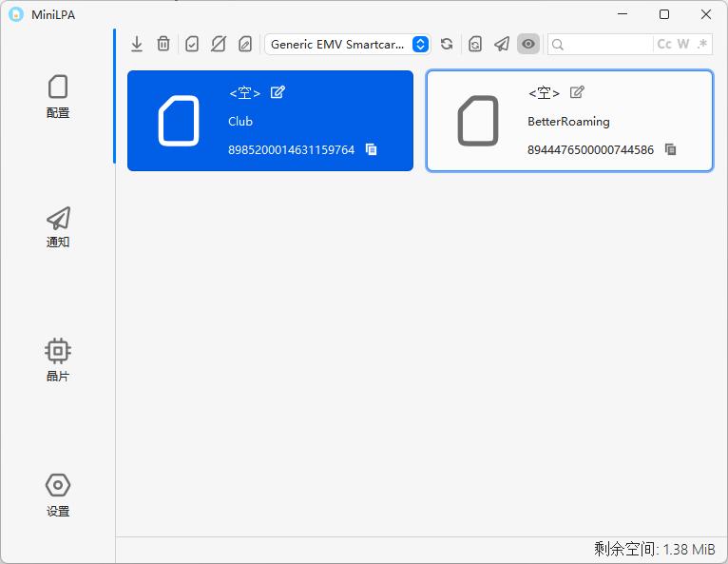The image size is (728, 564).
Task: Toggle case-sensitive search (Cc)
Action: coord(664,44)
